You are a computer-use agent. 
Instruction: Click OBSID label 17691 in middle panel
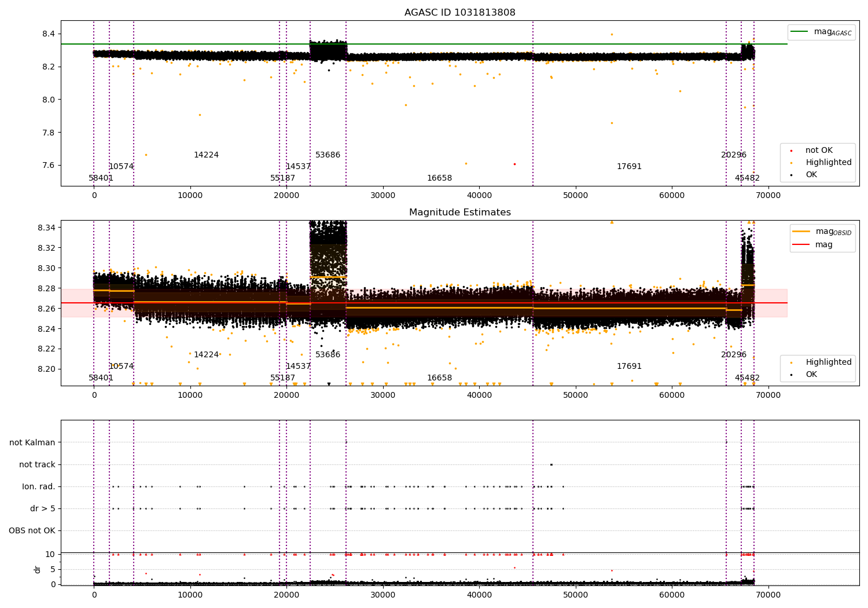(x=629, y=367)
